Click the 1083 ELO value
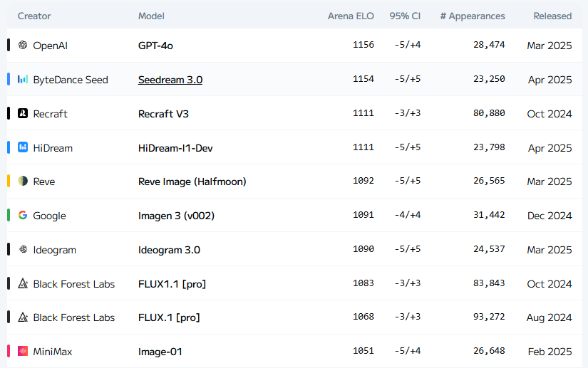588x368 pixels. 363,283
